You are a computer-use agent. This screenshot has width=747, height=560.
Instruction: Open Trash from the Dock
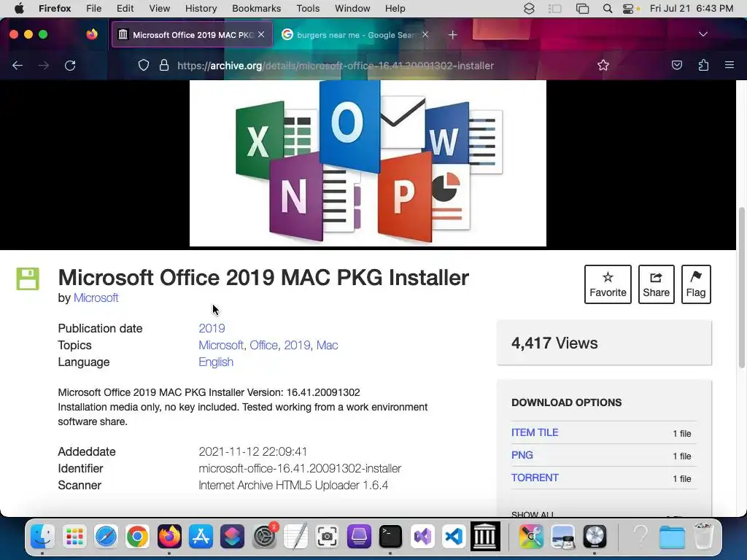[704, 536]
